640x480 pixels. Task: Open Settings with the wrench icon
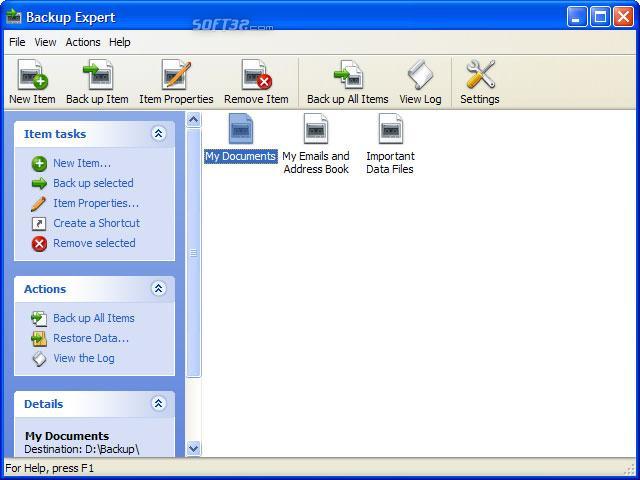coord(480,75)
